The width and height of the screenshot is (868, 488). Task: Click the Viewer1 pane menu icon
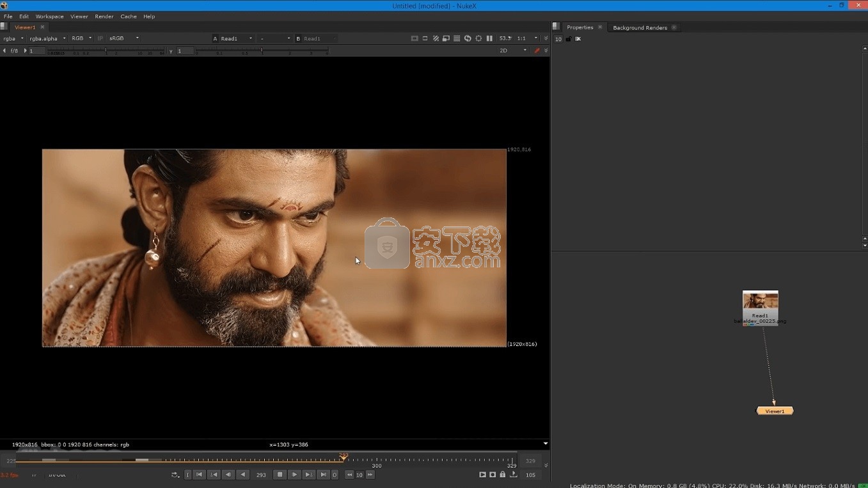(4, 27)
